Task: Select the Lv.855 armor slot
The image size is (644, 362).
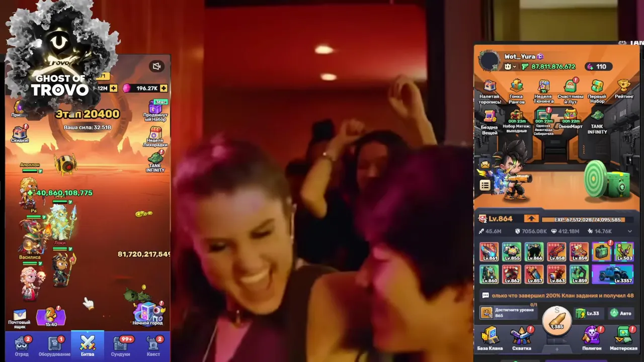Action: pos(512,252)
